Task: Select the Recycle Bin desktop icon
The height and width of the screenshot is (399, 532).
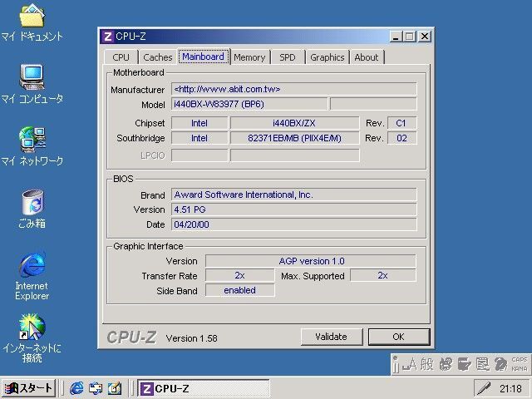Action: tap(32, 202)
